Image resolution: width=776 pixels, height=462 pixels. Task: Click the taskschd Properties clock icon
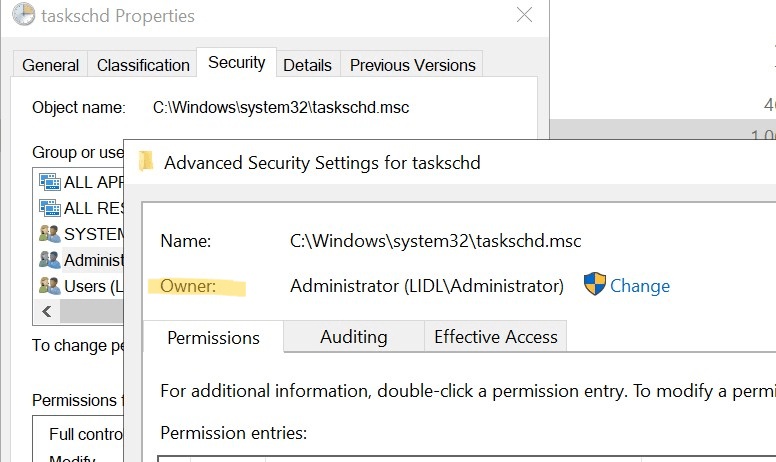pyautogui.click(x=22, y=15)
